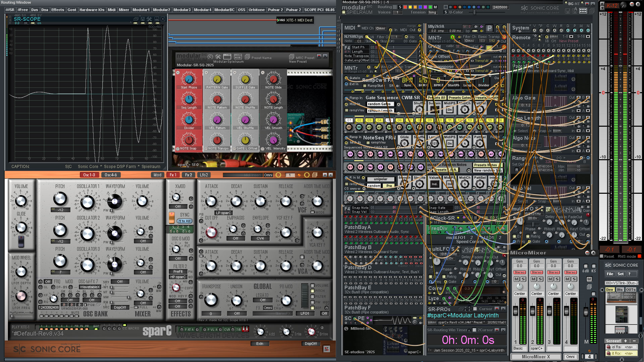644x362 pixels.
Task: Toggle RMS mode indicator
Action: click(639, 257)
